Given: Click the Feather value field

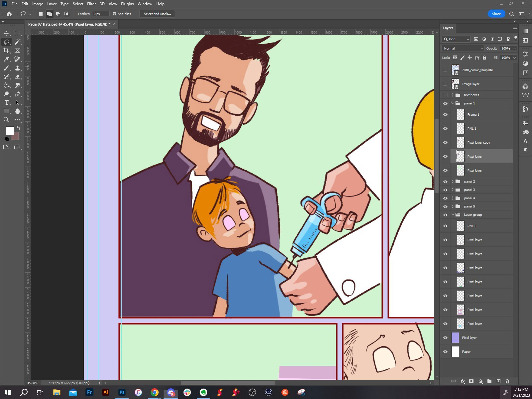Looking at the screenshot, I should pyautogui.click(x=101, y=14).
